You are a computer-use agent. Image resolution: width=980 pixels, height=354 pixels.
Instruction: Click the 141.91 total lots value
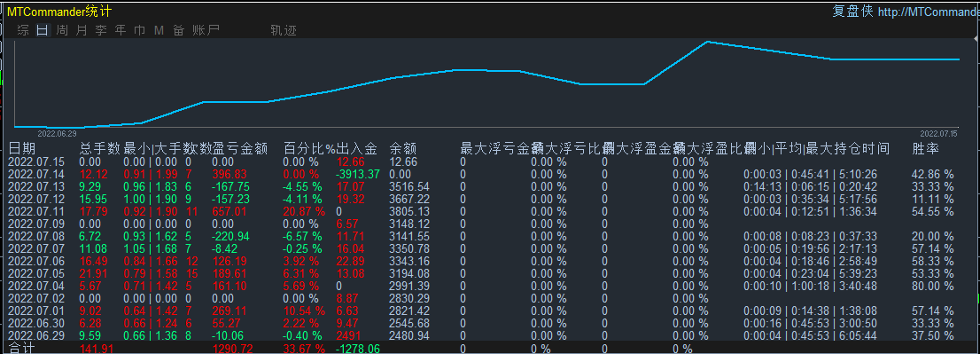click(97, 349)
